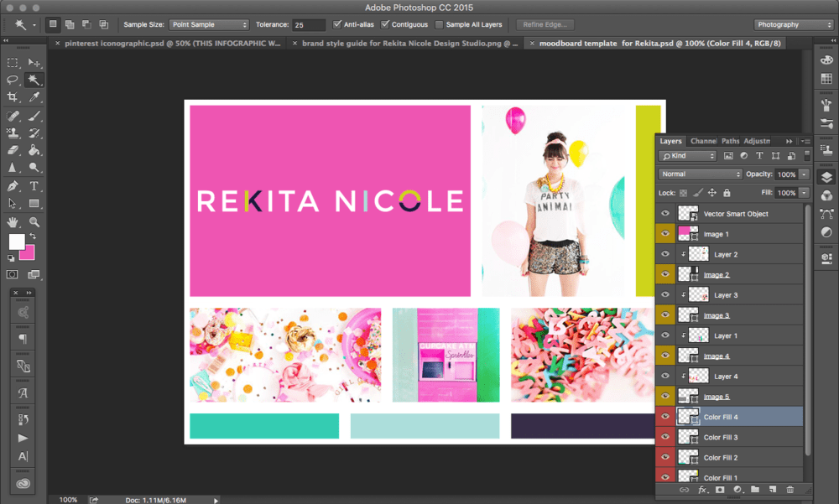Filter layers by type layers icon
Screen dimensions: 839x504
pyautogui.click(x=759, y=156)
